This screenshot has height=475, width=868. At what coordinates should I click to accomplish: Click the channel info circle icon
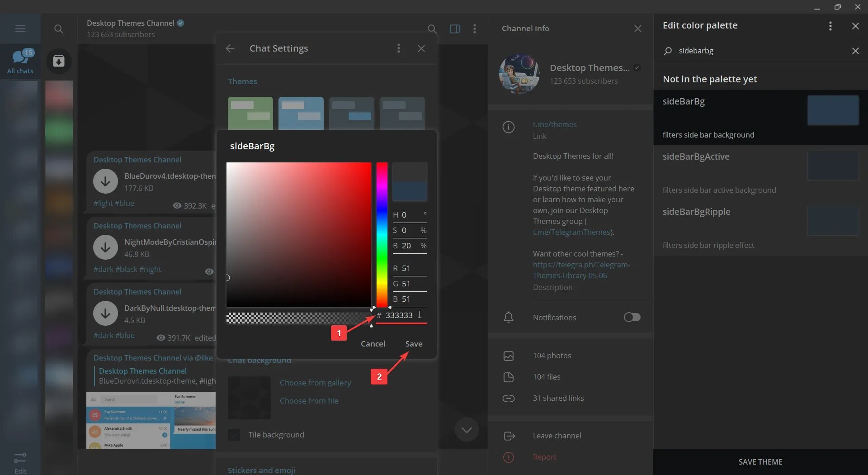pos(509,127)
